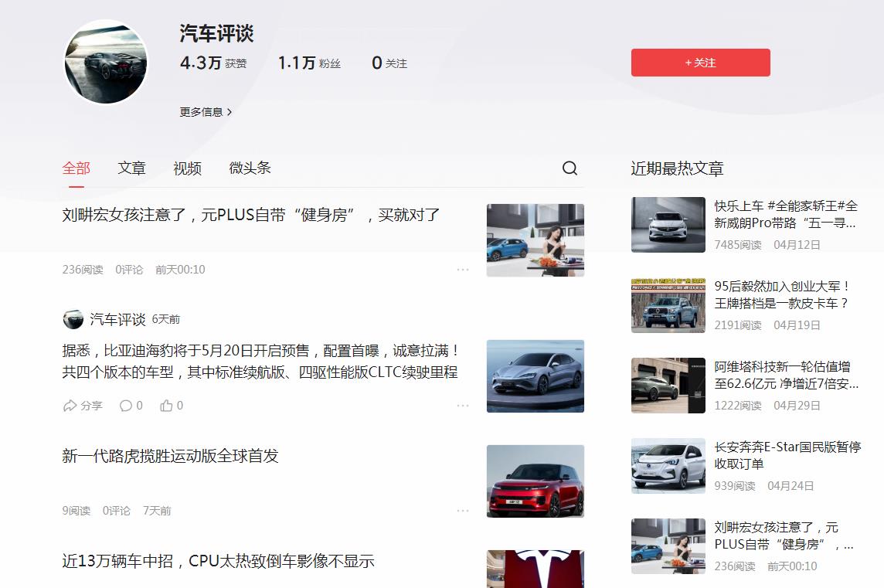Image resolution: width=884 pixels, height=588 pixels.
Task: Click the 0 关注 count
Action: pos(389,63)
